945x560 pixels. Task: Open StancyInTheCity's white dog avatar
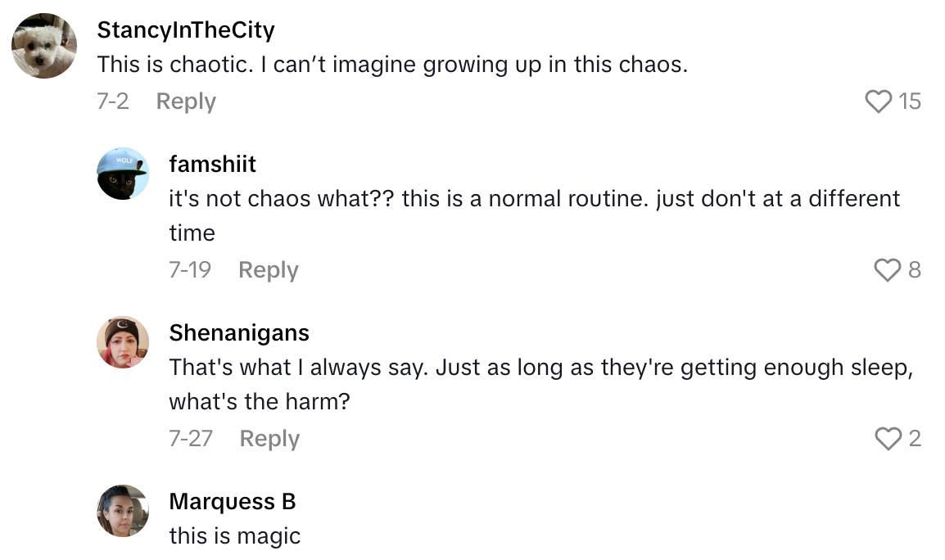[x=44, y=46]
